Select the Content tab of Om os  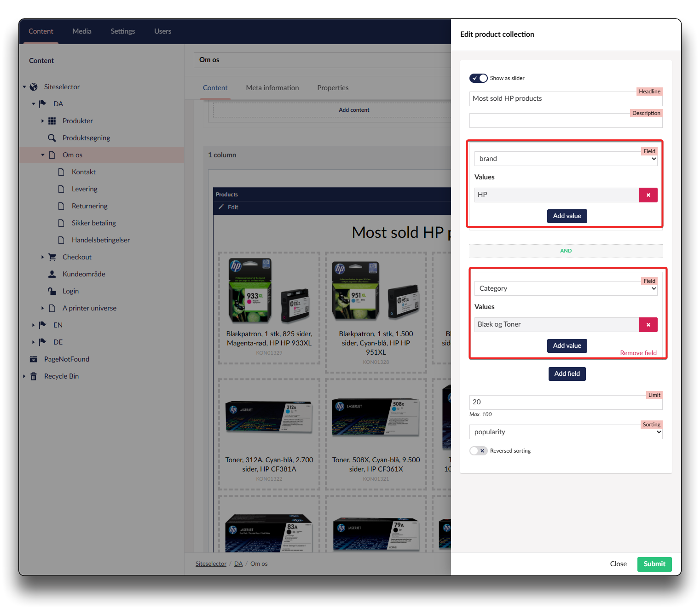(215, 88)
